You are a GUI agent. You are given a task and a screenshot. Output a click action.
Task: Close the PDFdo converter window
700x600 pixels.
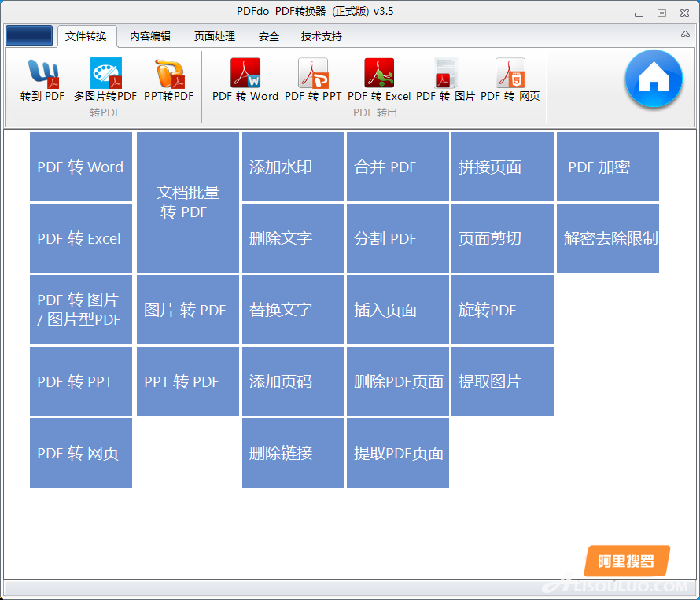pyautogui.click(x=684, y=13)
